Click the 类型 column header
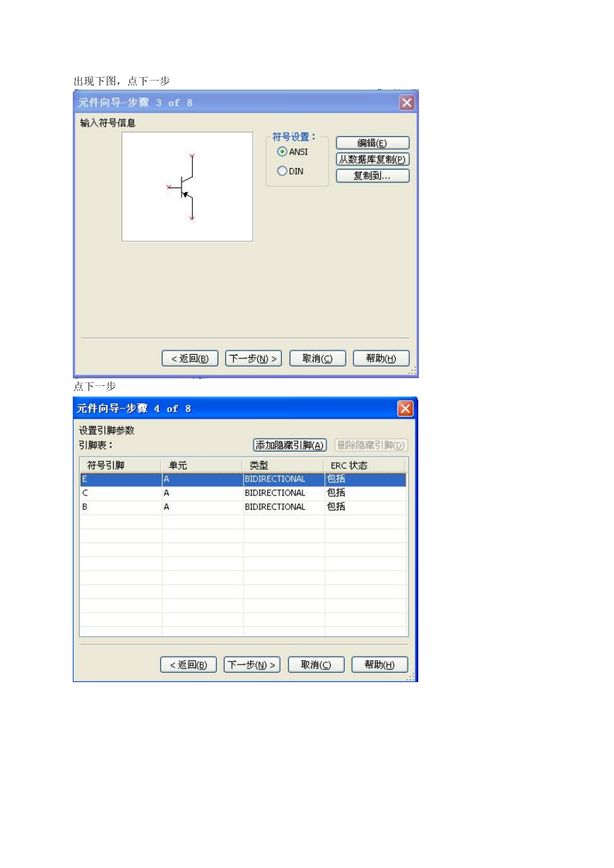Viewport: 614px width, 868px height. (x=284, y=465)
